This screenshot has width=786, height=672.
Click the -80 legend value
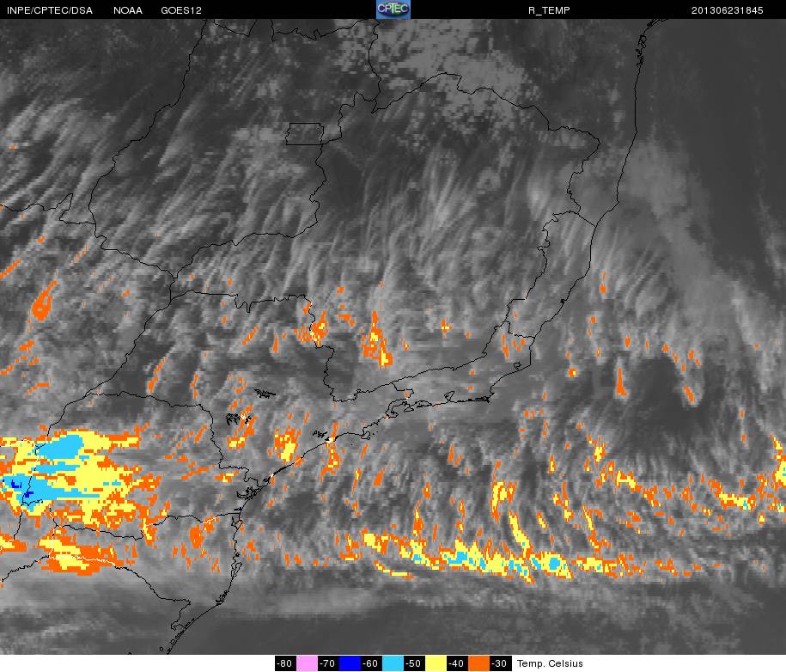click(x=285, y=663)
